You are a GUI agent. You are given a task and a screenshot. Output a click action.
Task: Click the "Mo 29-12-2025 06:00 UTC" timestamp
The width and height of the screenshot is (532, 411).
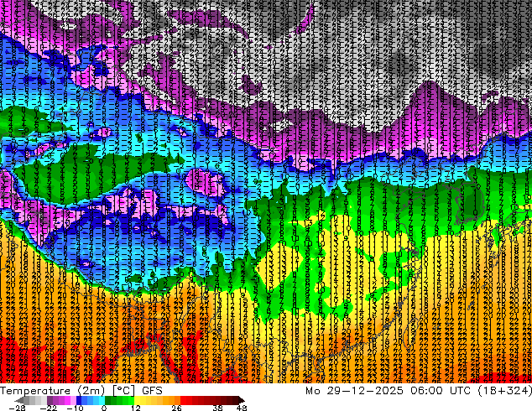pos(390,391)
